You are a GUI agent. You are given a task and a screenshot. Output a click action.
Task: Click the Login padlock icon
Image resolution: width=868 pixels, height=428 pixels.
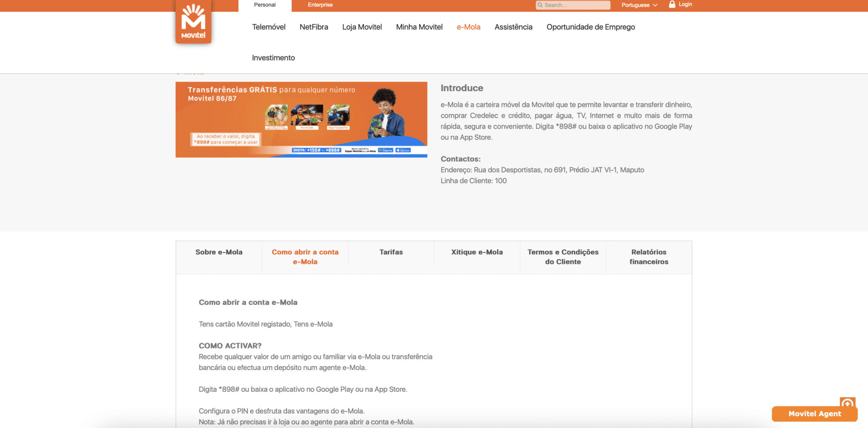(x=672, y=4)
